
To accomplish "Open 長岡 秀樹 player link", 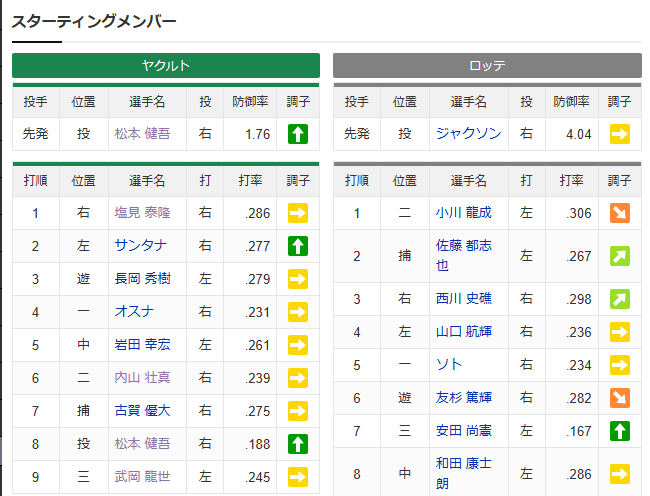I will point(142,279).
